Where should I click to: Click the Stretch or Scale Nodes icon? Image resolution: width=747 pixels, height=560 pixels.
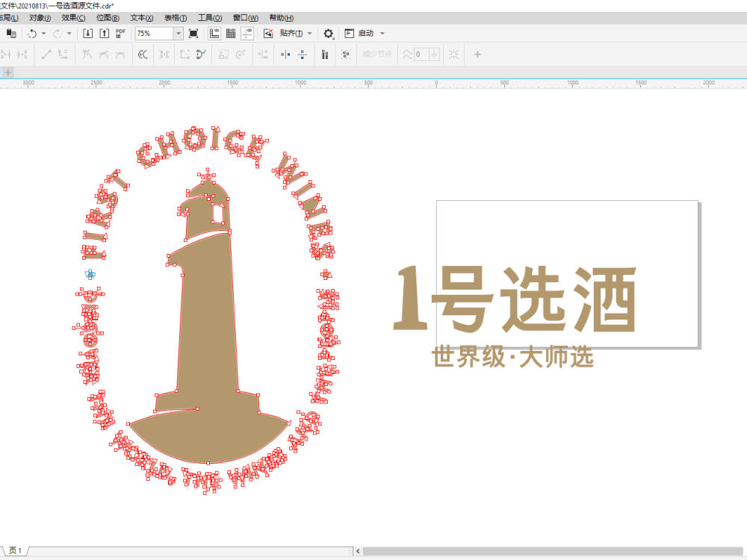click(224, 55)
